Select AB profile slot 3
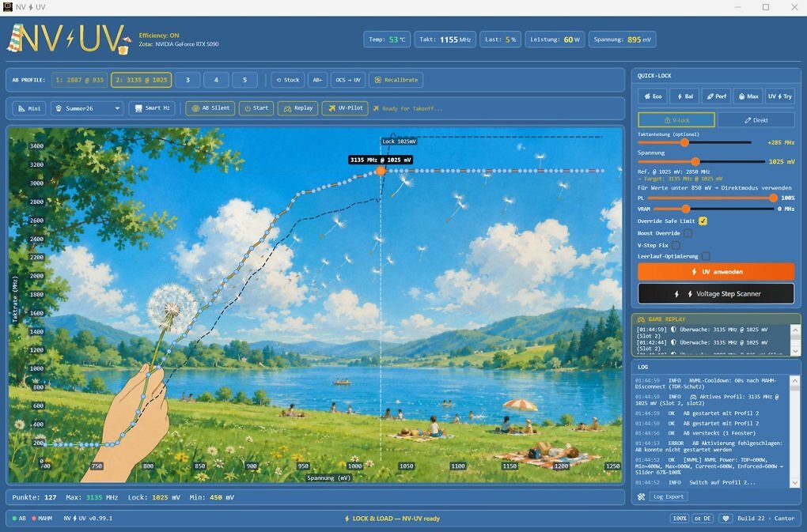807x532 pixels. click(x=188, y=80)
